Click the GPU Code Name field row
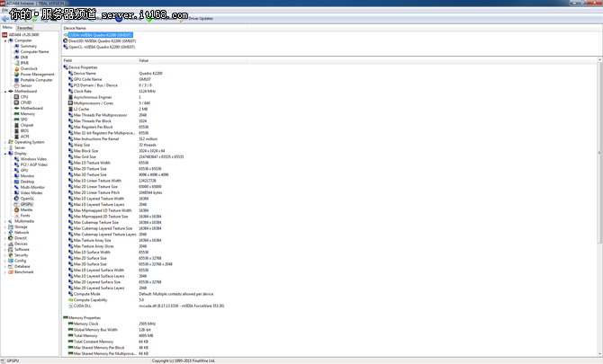603x364 pixels. pyautogui.click(x=154, y=79)
